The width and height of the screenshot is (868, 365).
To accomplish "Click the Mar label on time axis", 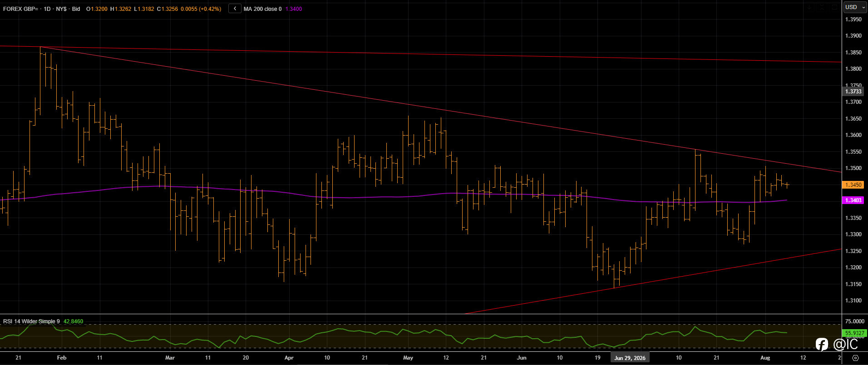I will click(x=170, y=358).
